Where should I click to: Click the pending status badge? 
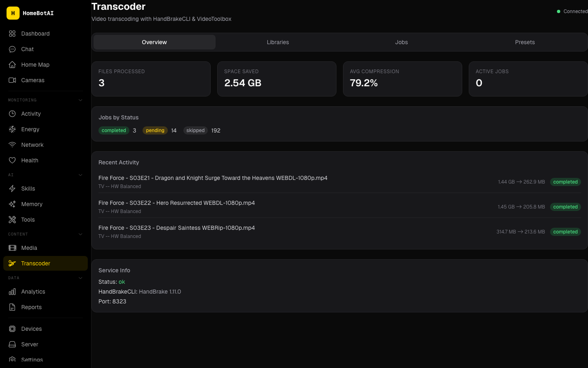[155, 130]
